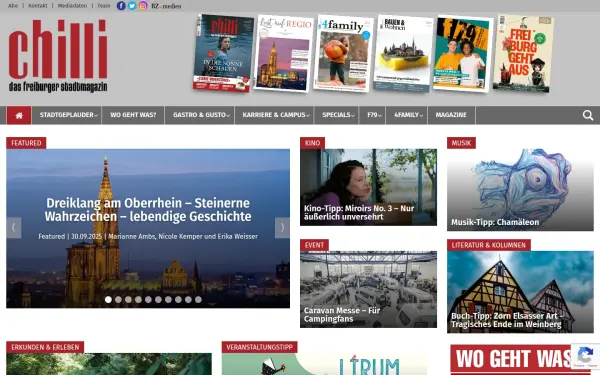Expand the Gastro & Gusto menu
Viewport: 600px width, 375px height.
pyautogui.click(x=199, y=115)
